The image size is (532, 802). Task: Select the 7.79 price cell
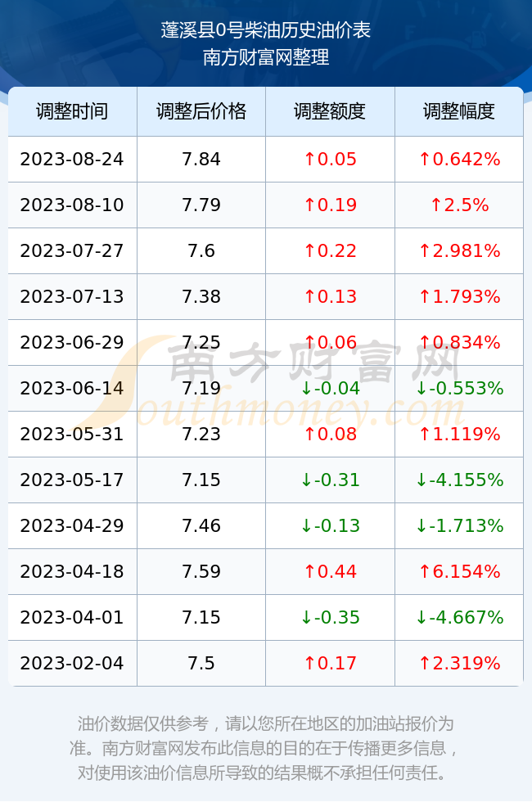201,205
